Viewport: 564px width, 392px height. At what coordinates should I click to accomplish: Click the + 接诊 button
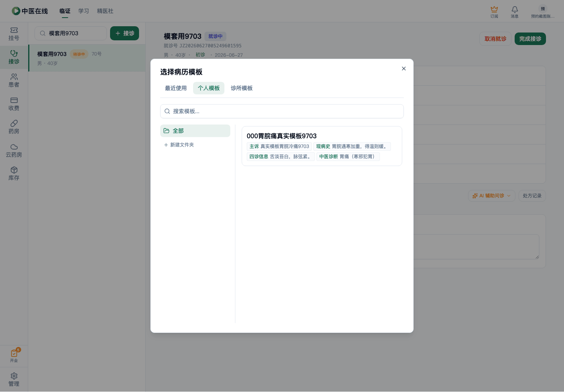(x=125, y=33)
